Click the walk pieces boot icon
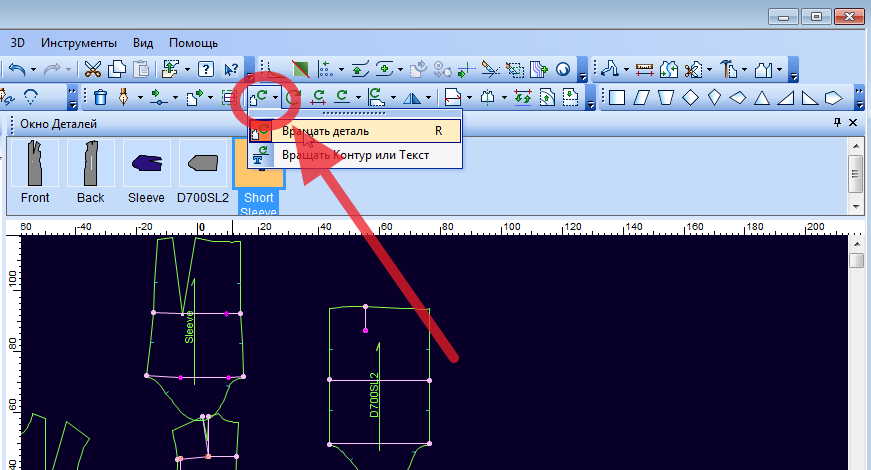The image size is (871, 470). pyautogui.click(x=610, y=69)
